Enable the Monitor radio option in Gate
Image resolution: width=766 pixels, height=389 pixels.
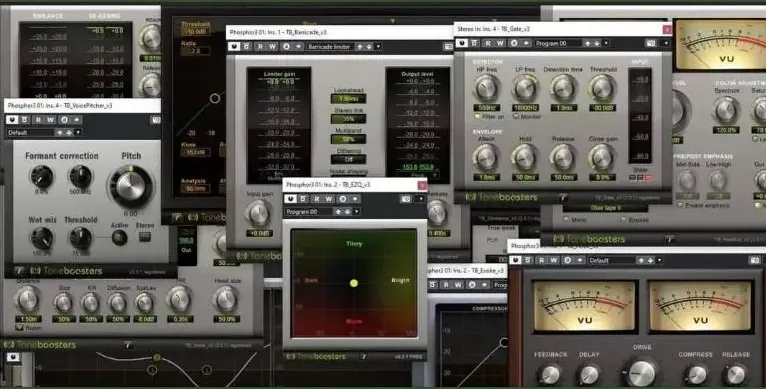pos(516,117)
